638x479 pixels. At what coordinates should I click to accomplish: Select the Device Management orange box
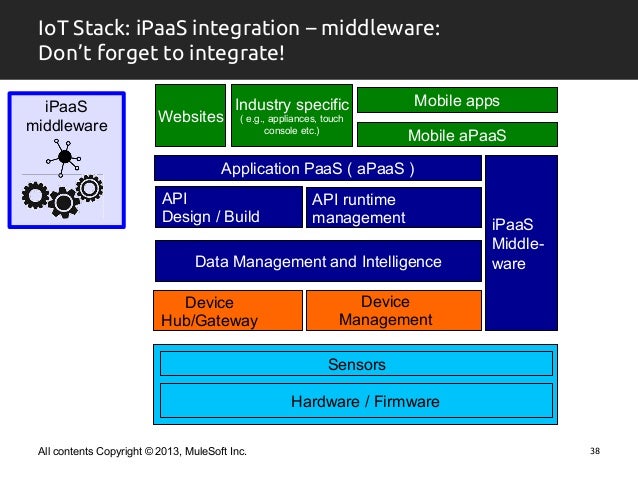[394, 311]
